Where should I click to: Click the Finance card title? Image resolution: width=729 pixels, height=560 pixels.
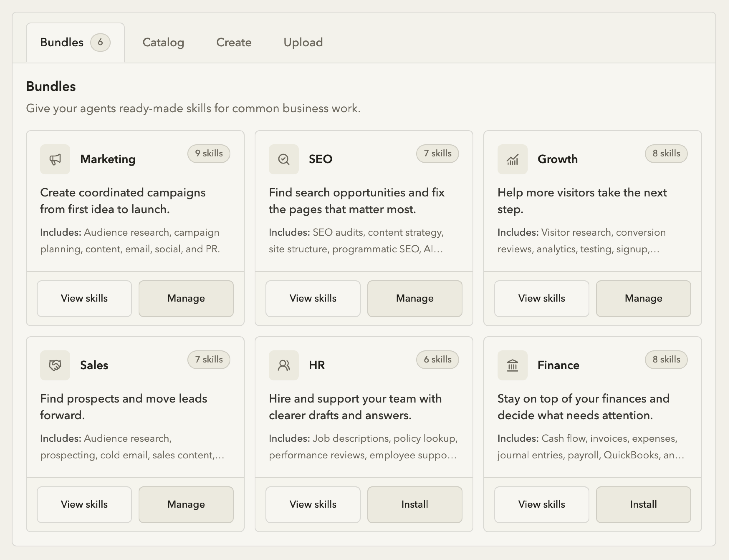pos(558,365)
